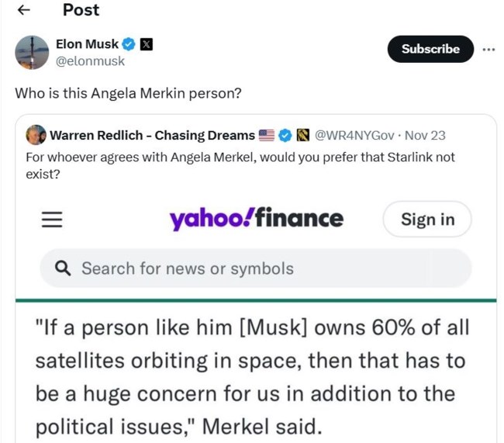Open the @elonmusk handle link
This screenshot has height=443, width=504.
point(90,61)
